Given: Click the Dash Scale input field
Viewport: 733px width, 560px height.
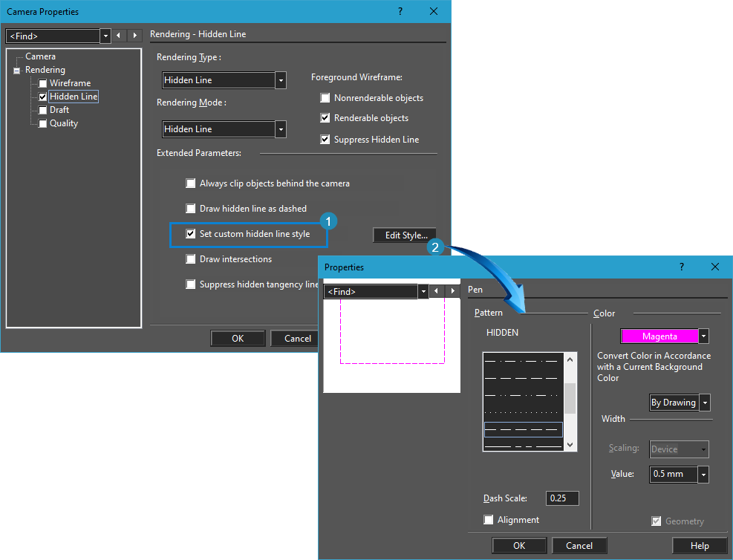Looking at the screenshot, I should tap(562, 498).
